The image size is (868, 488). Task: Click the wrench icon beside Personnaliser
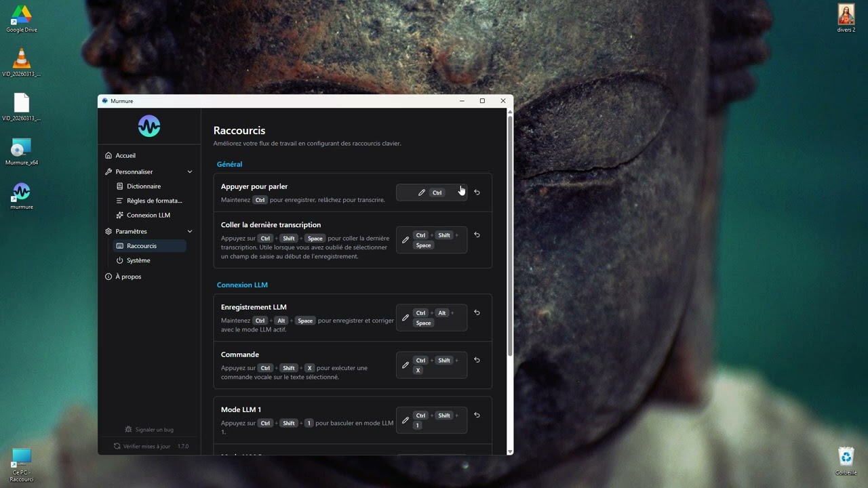tap(108, 172)
